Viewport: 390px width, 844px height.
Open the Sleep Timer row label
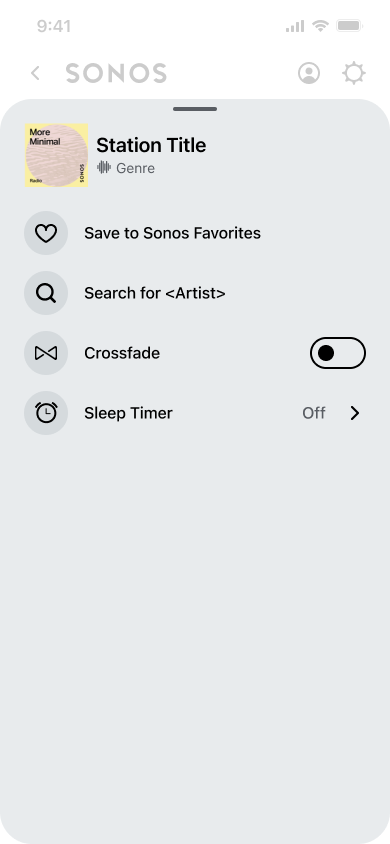coord(128,413)
